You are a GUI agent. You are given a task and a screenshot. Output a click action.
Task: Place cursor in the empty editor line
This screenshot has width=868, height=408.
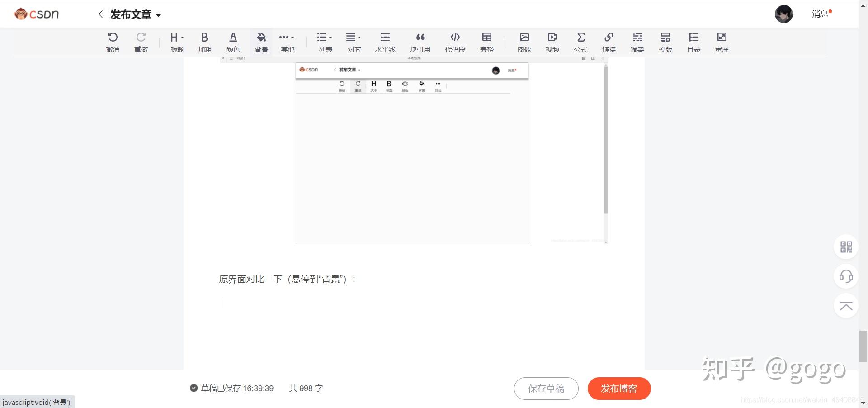(414, 303)
